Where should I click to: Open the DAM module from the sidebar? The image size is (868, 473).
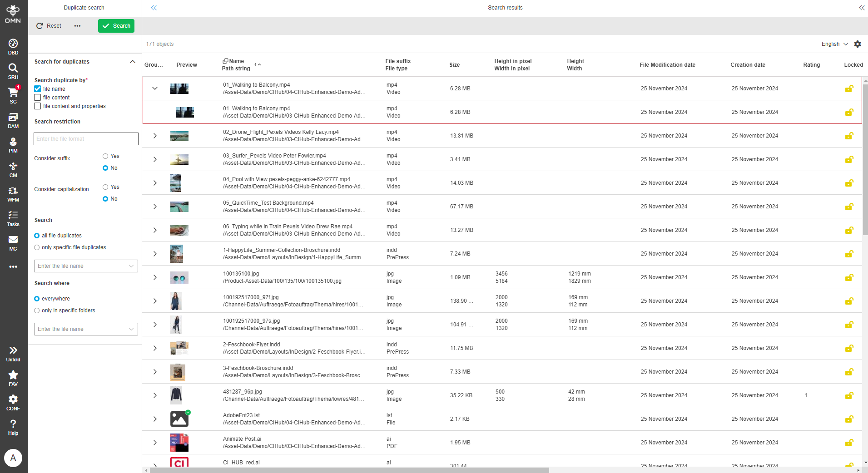coord(13,119)
